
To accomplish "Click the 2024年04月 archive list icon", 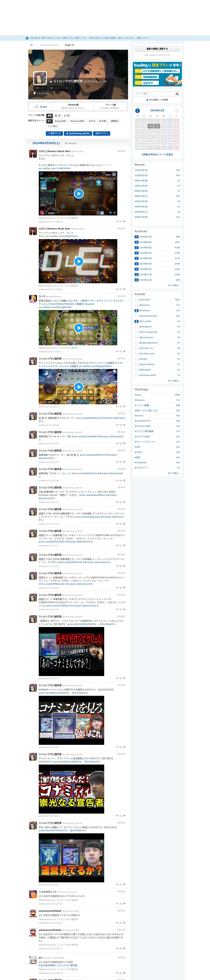I will (136, 253).
